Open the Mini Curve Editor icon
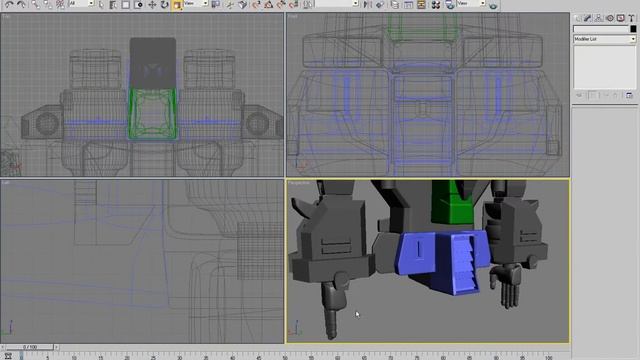Screen dimensions: 640x360 point(8,356)
